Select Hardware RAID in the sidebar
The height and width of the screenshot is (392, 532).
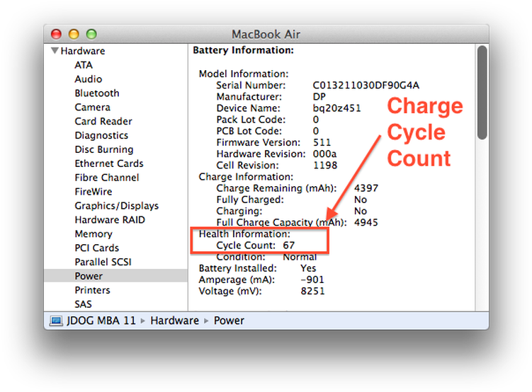click(110, 220)
